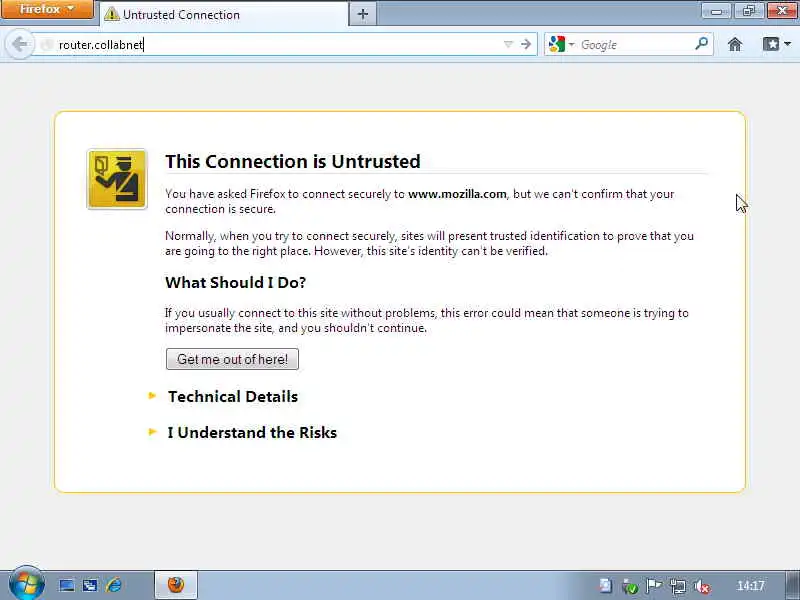Click the warning triangle icon on tab
800x600 pixels.
click(x=111, y=14)
